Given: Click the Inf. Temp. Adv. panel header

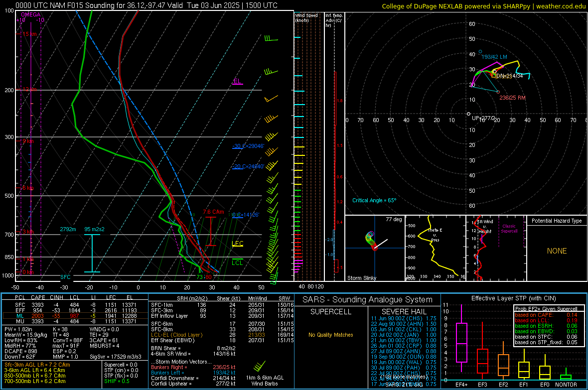Looking at the screenshot, I should (334, 20).
